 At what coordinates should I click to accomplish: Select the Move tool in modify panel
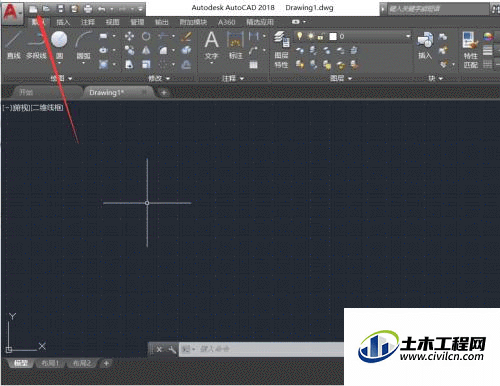tap(129, 36)
